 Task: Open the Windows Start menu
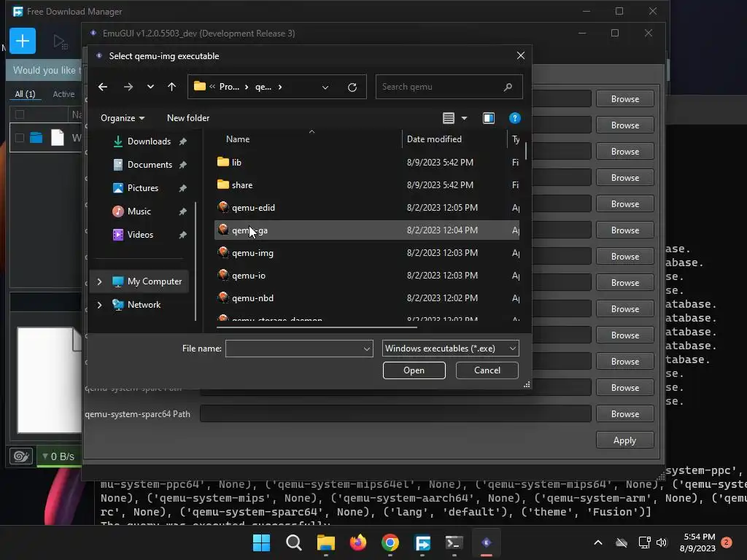click(261, 542)
